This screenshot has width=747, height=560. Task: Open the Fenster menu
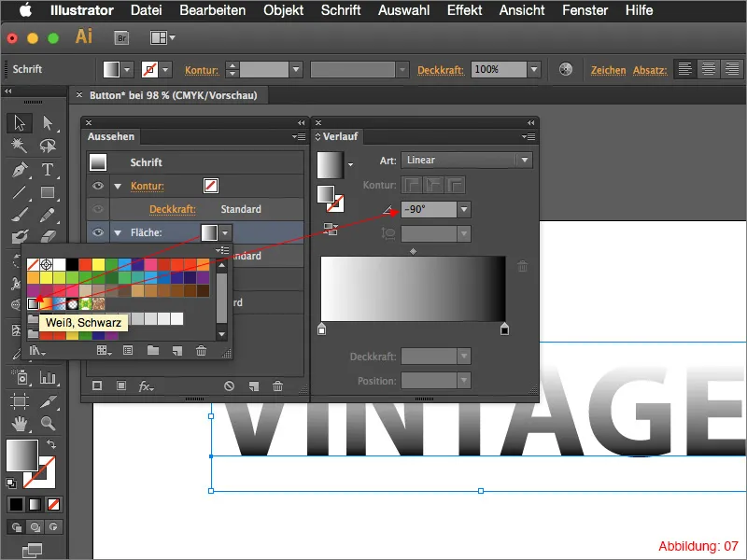click(x=585, y=10)
